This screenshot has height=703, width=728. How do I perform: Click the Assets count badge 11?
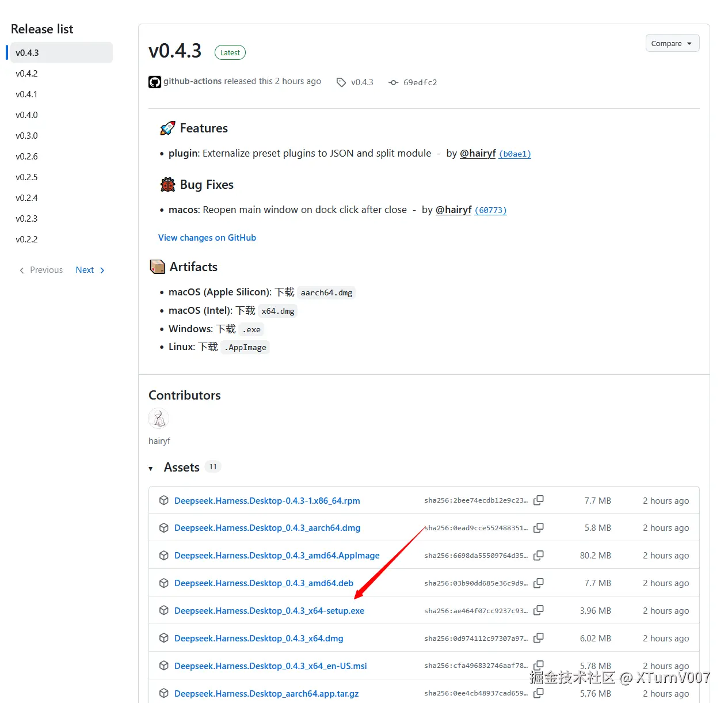click(x=213, y=467)
